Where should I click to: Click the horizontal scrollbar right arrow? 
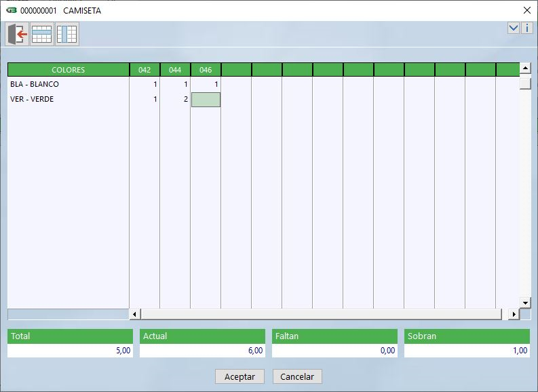tap(514, 314)
